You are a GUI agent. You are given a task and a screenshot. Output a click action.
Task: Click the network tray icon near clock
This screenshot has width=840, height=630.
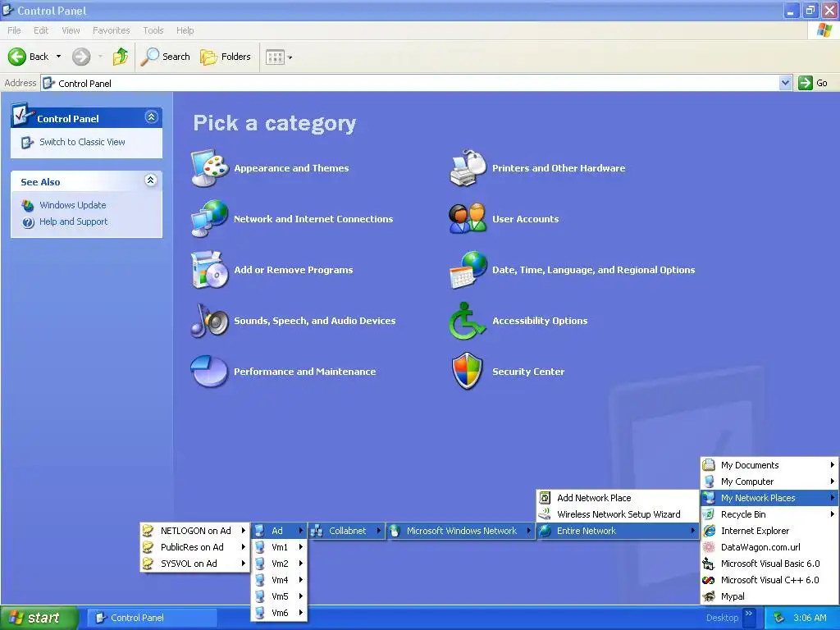point(778,618)
